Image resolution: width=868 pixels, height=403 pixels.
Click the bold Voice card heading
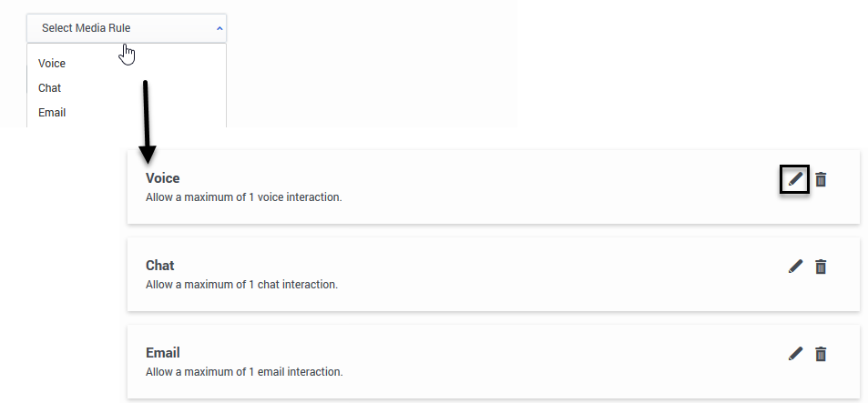(163, 178)
